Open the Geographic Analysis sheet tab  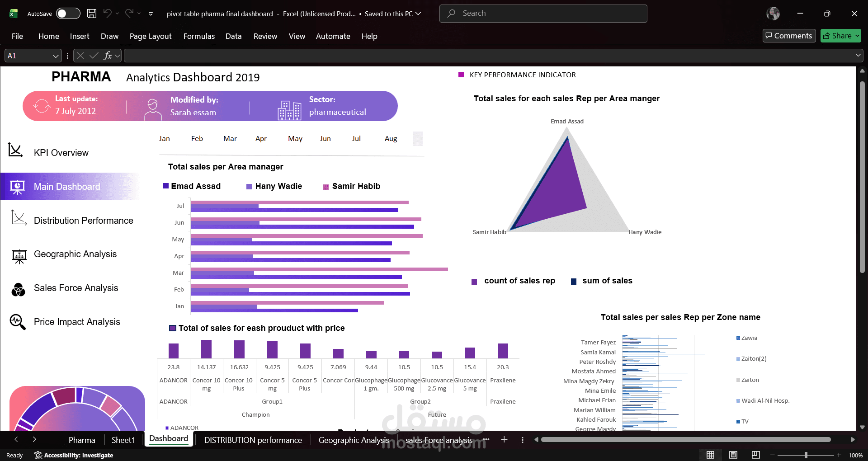pyautogui.click(x=354, y=439)
